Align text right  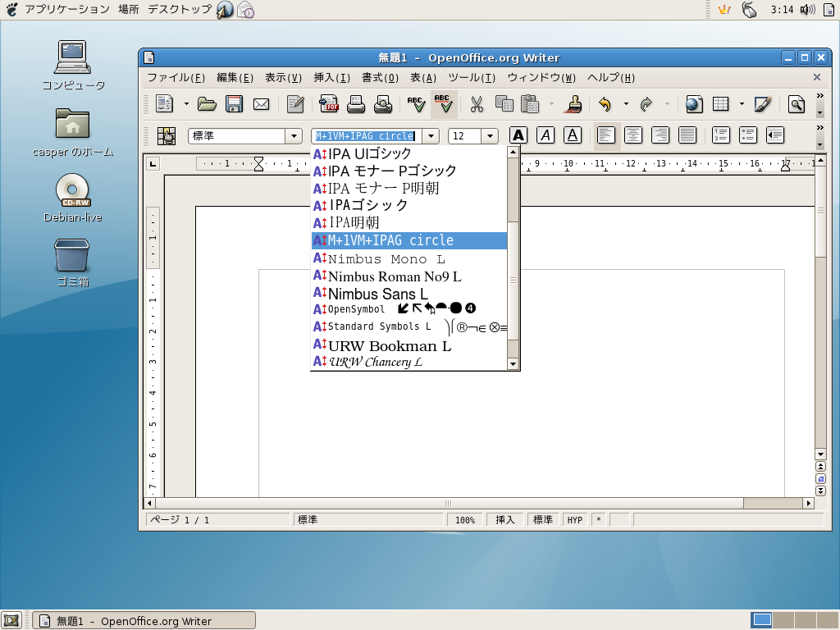pos(660,135)
